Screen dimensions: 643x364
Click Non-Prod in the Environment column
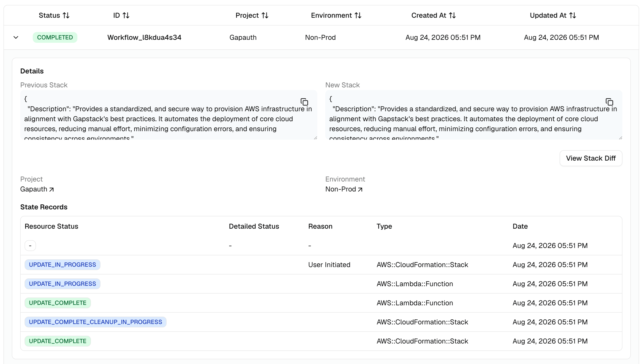coord(320,37)
